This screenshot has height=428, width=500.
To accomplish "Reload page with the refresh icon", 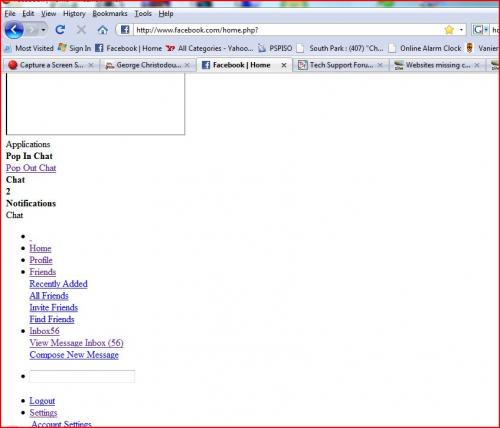I will click(x=60, y=30).
